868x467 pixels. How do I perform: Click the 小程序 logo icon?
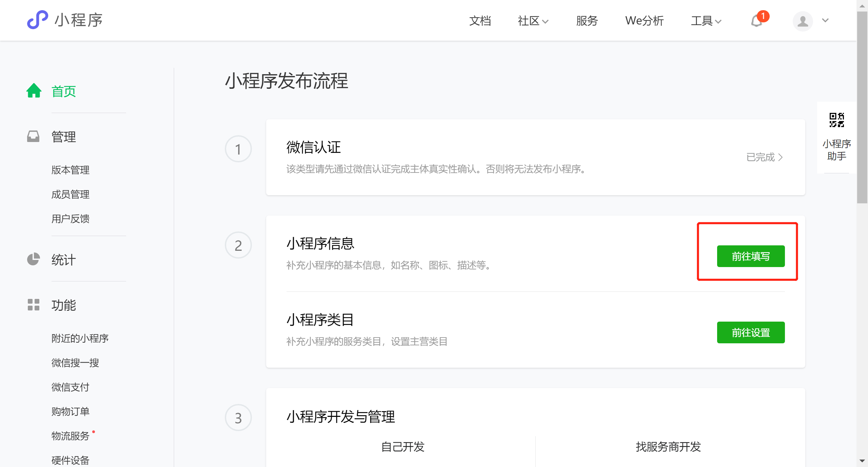pyautogui.click(x=37, y=20)
